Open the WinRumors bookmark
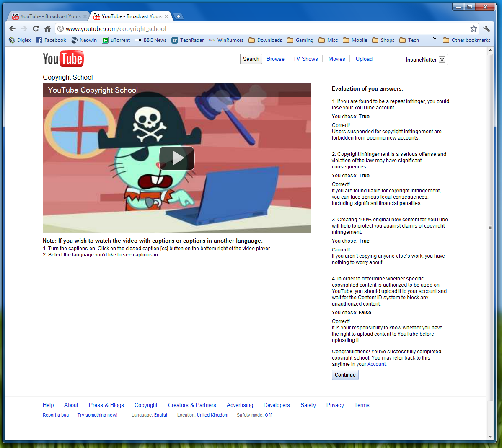The height and width of the screenshot is (448, 502). [x=226, y=40]
